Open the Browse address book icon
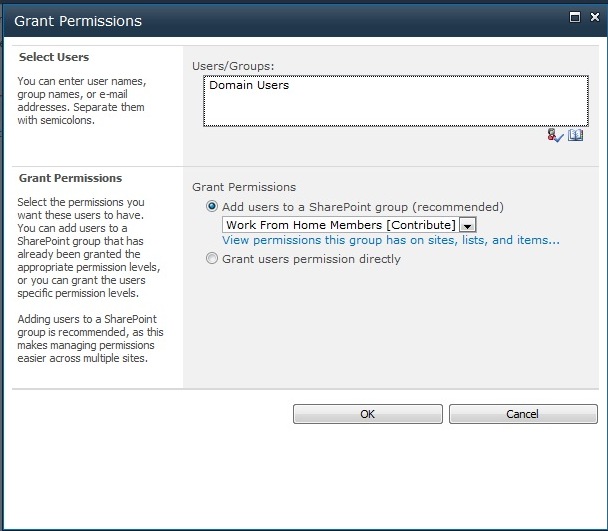Viewport: 608px width, 531px height. pyautogui.click(x=575, y=135)
